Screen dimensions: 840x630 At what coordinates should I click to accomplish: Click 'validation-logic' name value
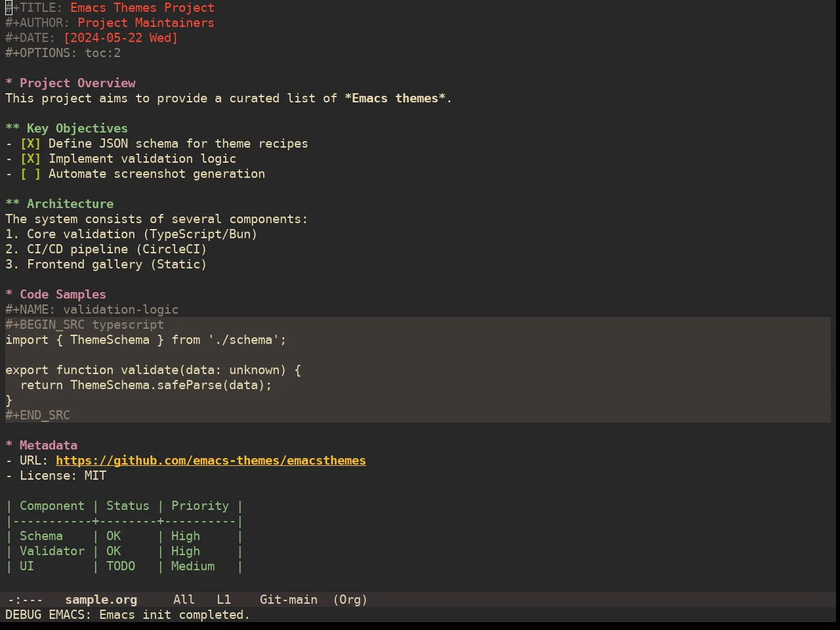pos(121,310)
